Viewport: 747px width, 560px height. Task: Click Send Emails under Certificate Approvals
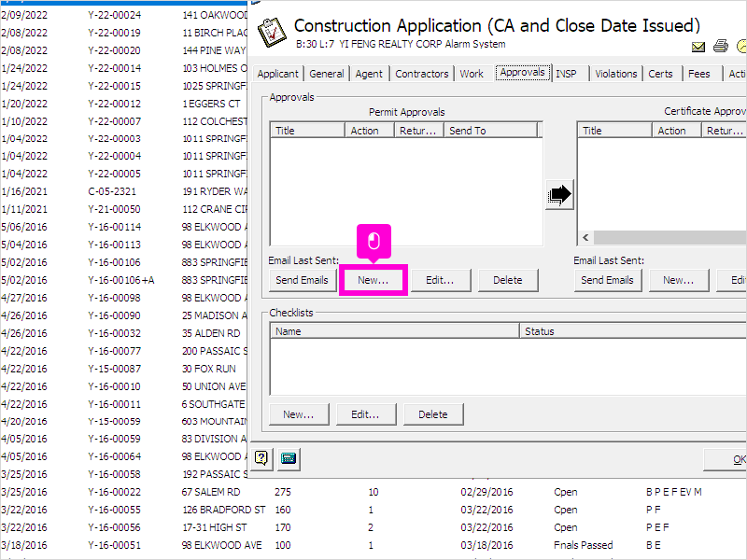607,280
